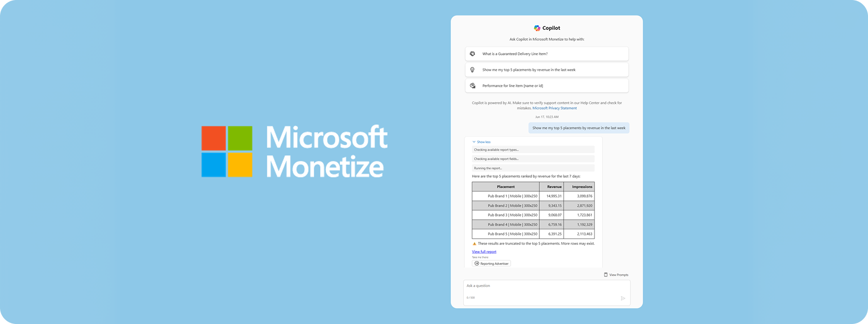Image resolution: width=868 pixels, height=324 pixels.
Task: Open the View full report link
Action: pyautogui.click(x=484, y=252)
